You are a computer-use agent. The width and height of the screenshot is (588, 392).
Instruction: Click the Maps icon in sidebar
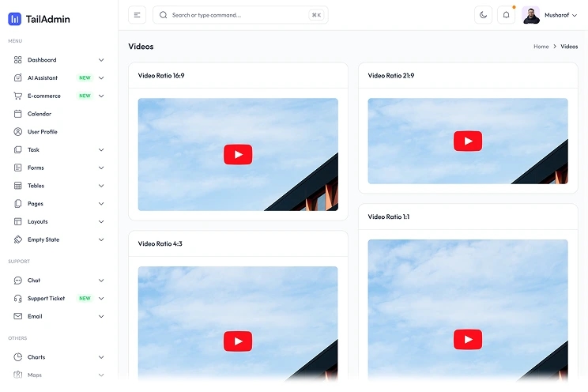tap(17, 375)
